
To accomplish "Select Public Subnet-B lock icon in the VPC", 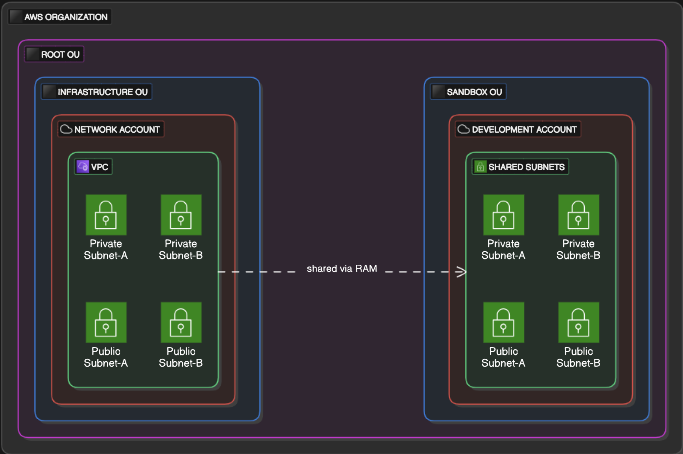I will [181, 322].
